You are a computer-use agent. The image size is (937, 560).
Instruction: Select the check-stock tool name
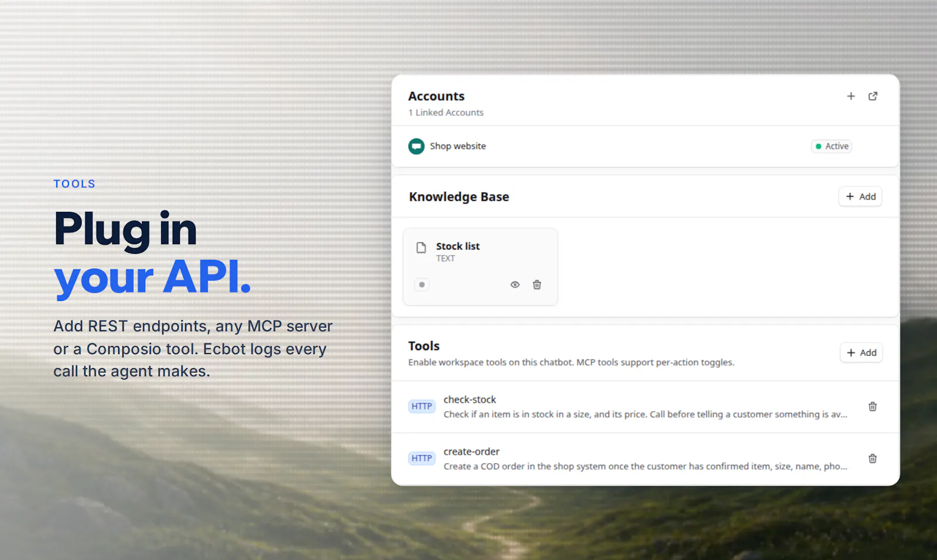[x=470, y=400]
